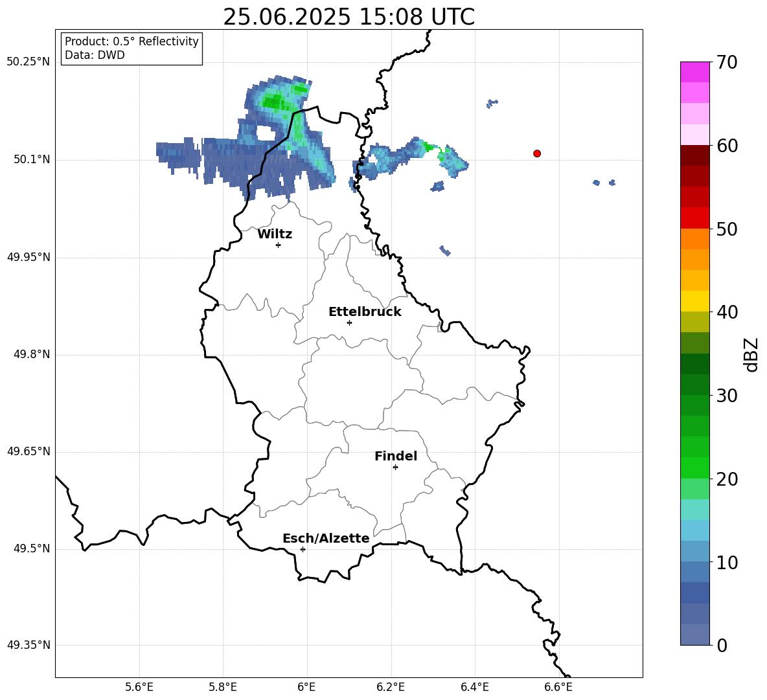Click the colorbar tick label 10
This screenshot has height=700, width=767.
point(727,562)
